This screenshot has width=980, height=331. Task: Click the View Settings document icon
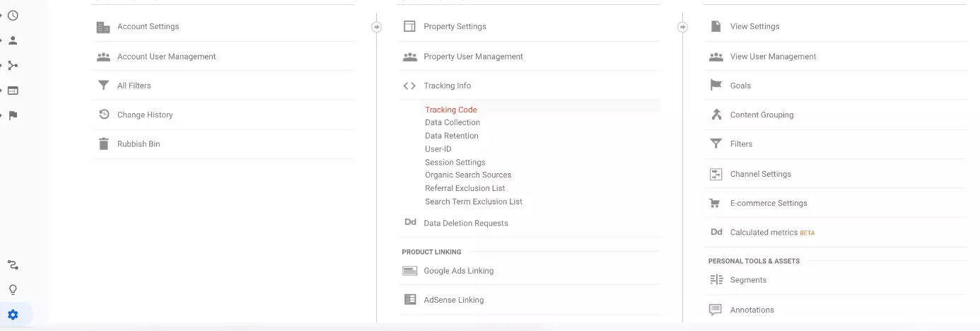click(716, 26)
